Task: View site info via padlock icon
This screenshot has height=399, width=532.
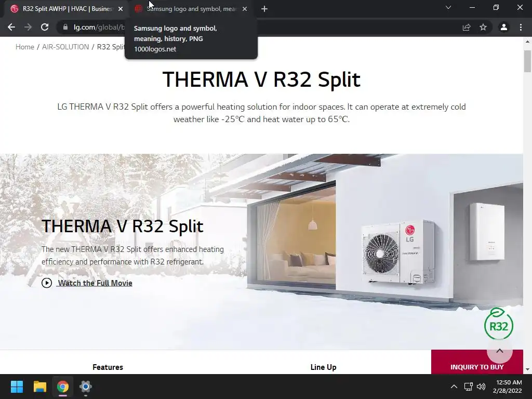Action: (x=65, y=27)
